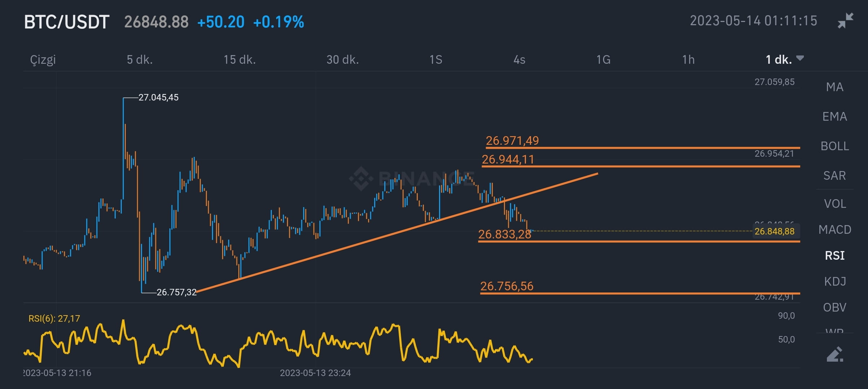Open the timeframe dropdown beside 1 dk.

801,58
